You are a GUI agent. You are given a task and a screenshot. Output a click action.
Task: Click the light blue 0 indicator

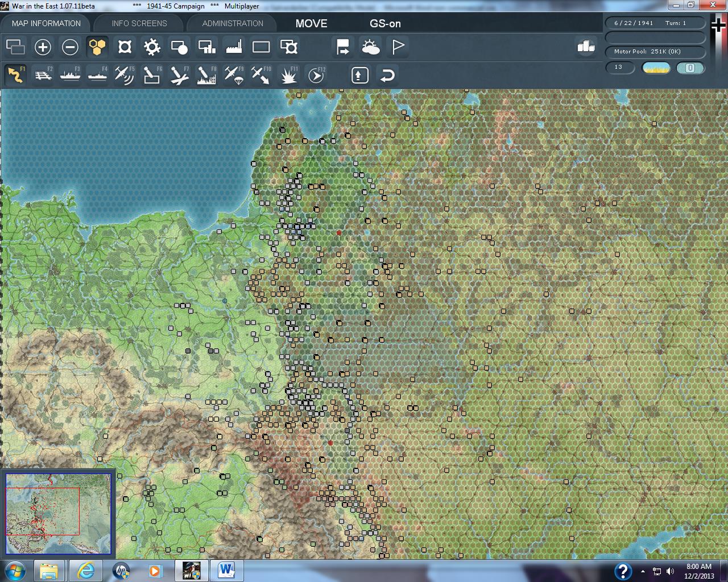click(x=690, y=68)
